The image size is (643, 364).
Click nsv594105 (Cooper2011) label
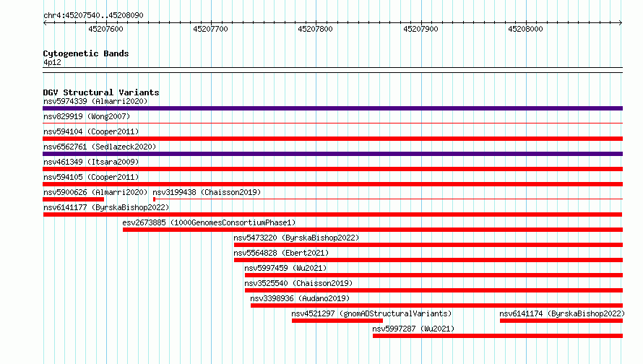click(91, 177)
